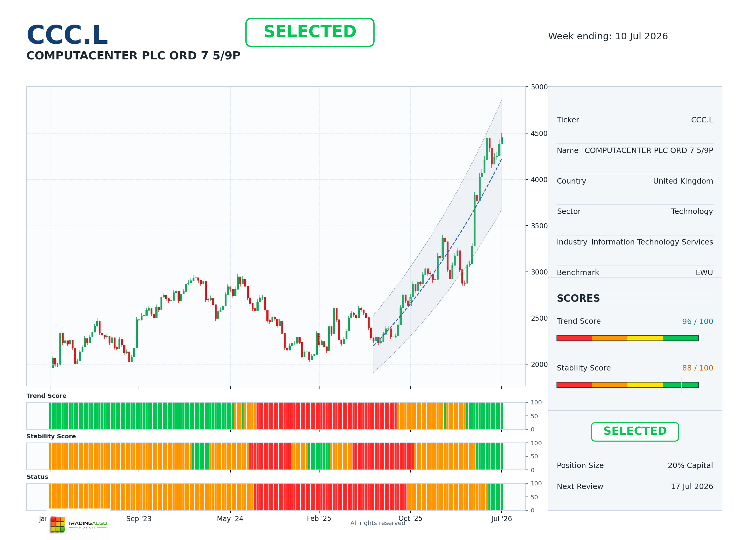Click the 2500 price axis label
The image size is (756, 540).
[539, 319]
